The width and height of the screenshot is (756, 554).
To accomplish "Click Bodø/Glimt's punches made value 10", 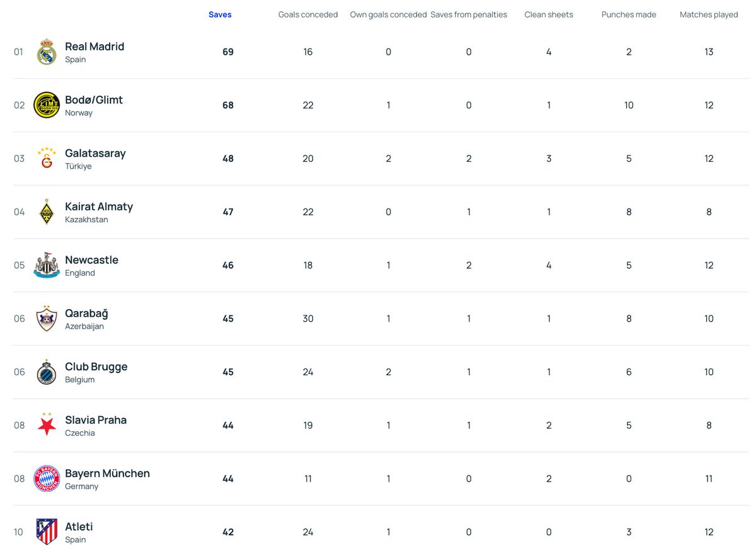I will click(x=629, y=105).
